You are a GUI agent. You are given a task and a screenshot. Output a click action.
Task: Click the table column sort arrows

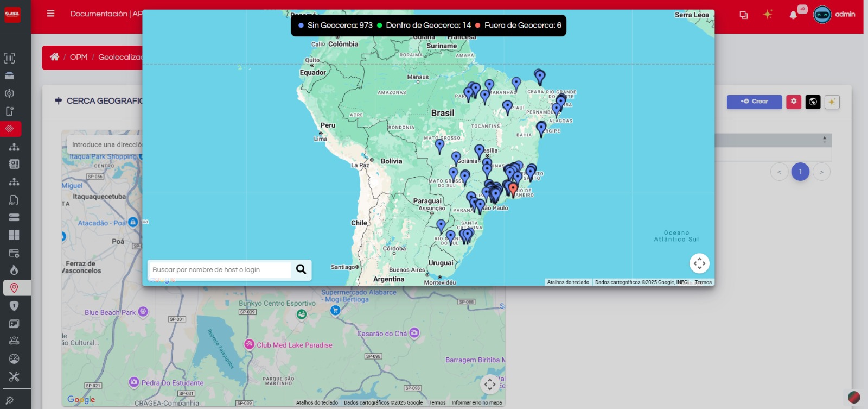pos(825,140)
